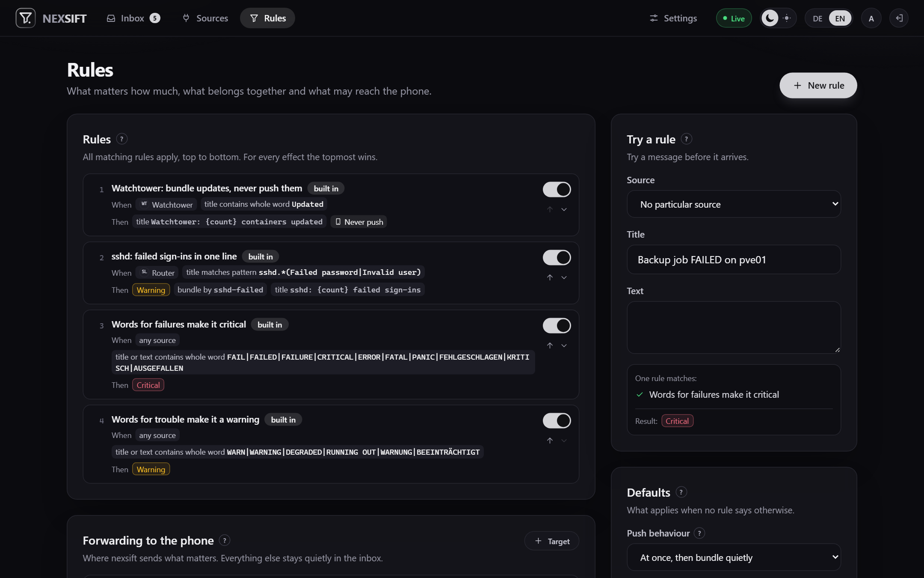The width and height of the screenshot is (924, 578).
Task: Move the sshd failed sign-ins rule down
Action: pos(564,277)
